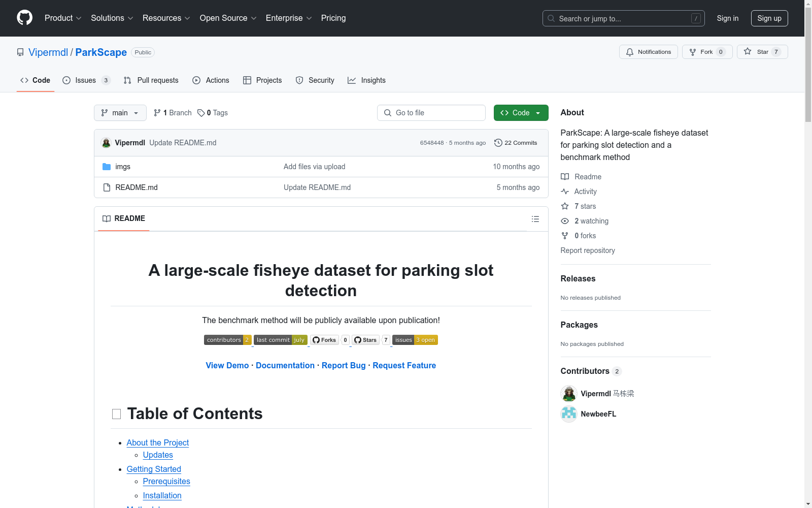This screenshot has width=812, height=508.
Task: Open the README outline list icon
Action: [535, 219]
